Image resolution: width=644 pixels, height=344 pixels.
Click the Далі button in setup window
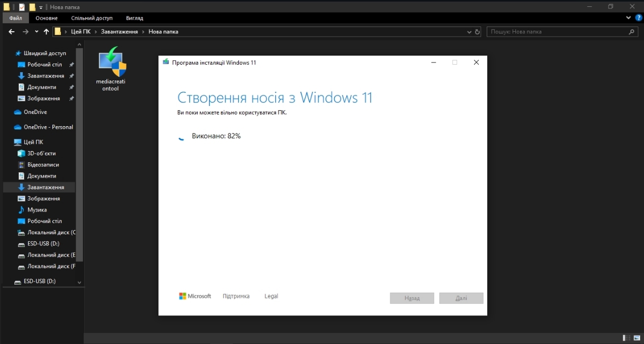461,298
